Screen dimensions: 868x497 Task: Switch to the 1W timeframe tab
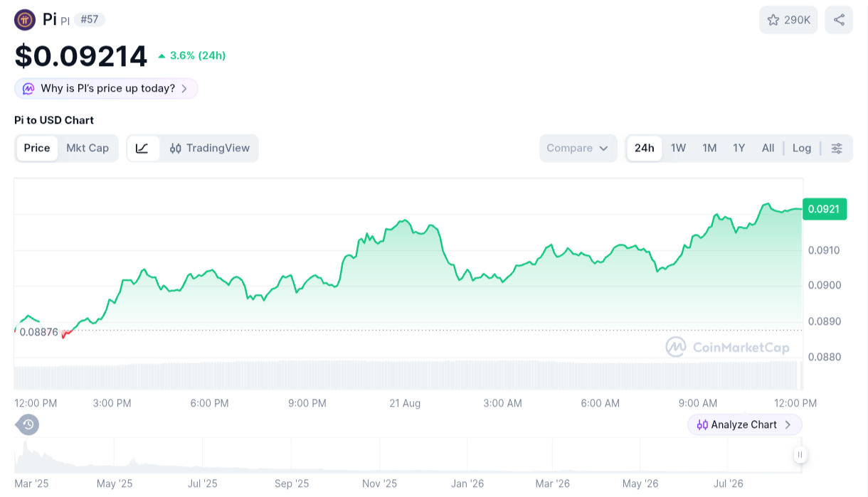(678, 148)
